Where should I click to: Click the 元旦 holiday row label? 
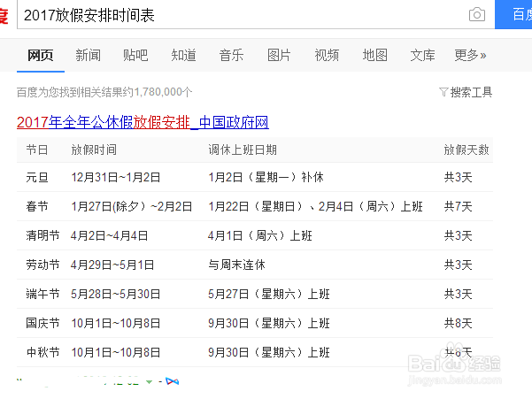[37, 177]
